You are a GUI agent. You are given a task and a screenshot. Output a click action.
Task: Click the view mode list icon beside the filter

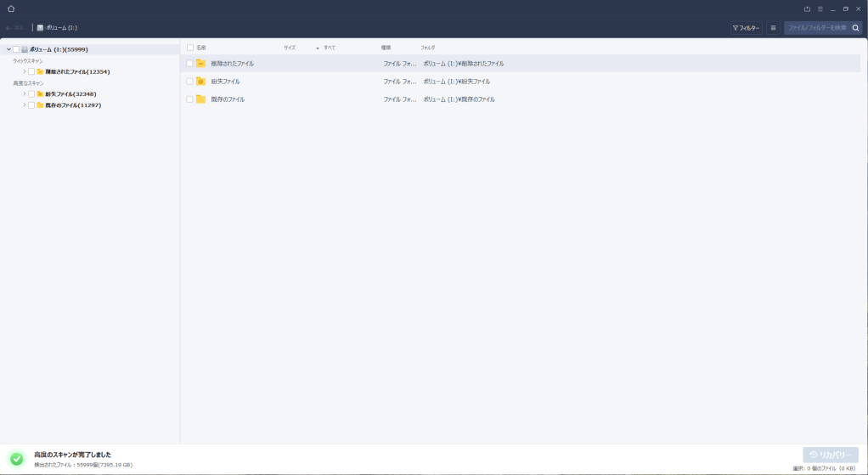[773, 28]
